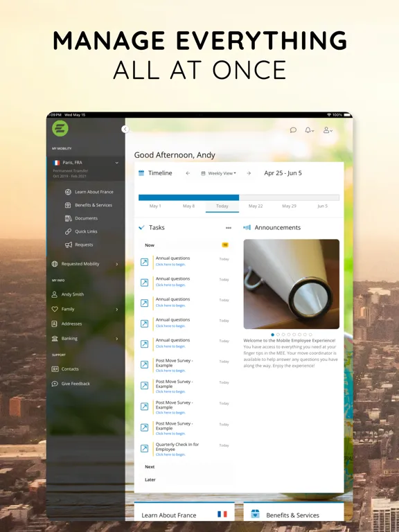Screen dimensions: 399x532
Task: Select the May 1 timeline marker
Action: coord(155,206)
